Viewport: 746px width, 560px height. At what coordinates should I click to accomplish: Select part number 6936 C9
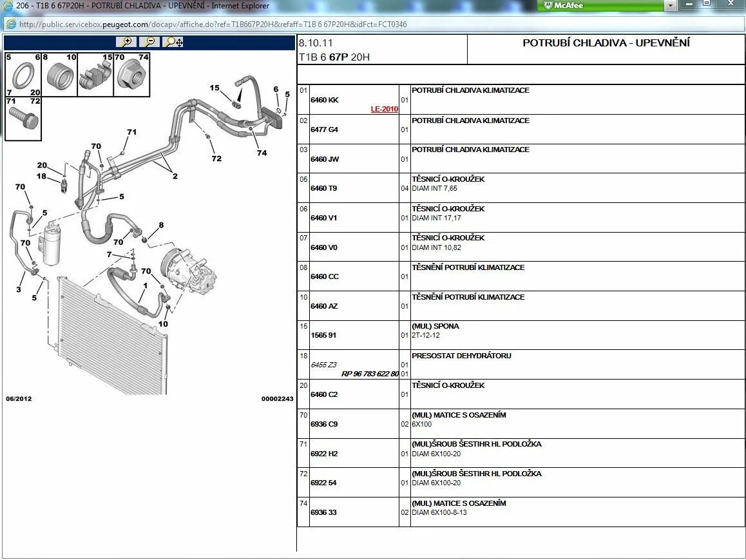click(x=324, y=424)
